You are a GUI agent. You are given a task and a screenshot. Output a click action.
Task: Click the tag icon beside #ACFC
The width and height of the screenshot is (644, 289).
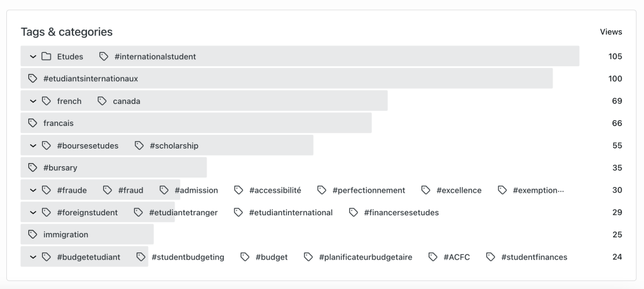(433, 257)
